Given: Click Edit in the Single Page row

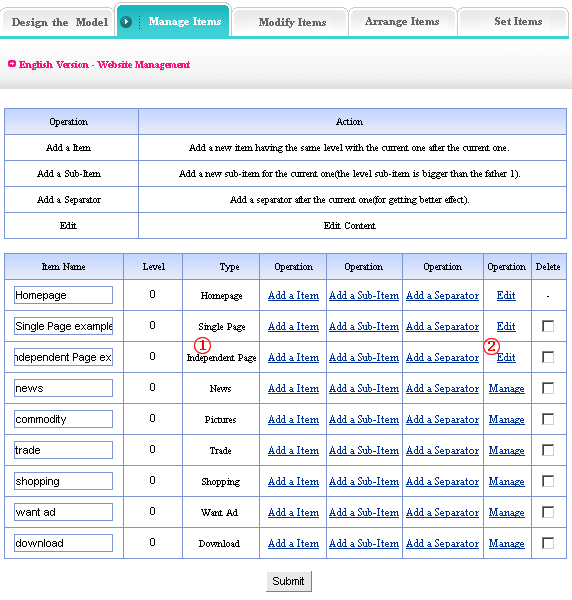Looking at the screenshot, I should 506,326.
